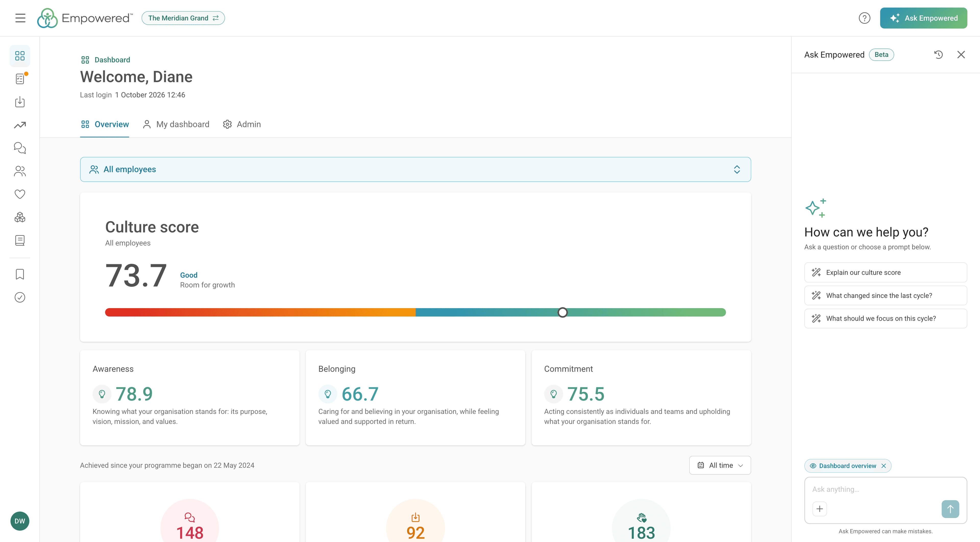Open the sidebar people icon
This screenshot has height=542, width=980.
tap(20, 171)
